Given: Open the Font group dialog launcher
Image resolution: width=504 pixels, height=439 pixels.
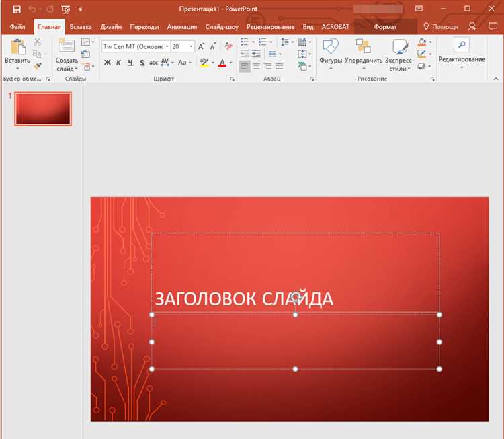Looking at the screenshot, I should (233, 79).
